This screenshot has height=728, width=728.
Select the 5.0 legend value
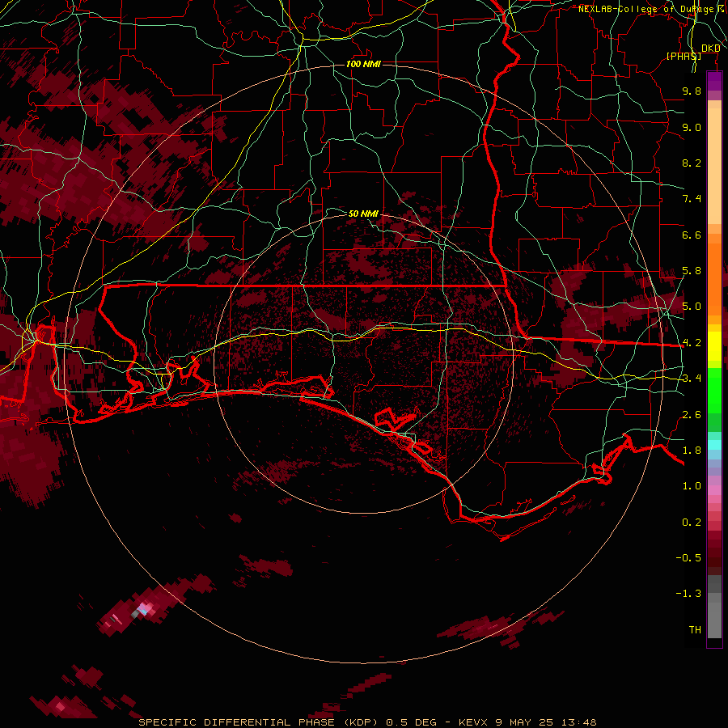coord(692,307)
